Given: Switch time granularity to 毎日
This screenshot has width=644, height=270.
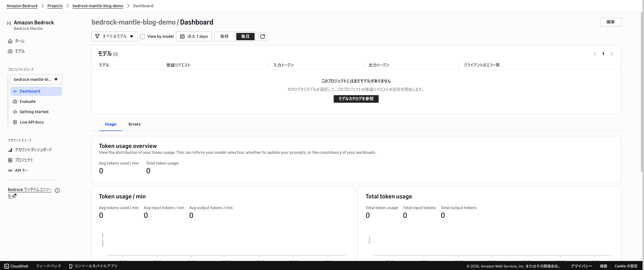Looking at the screenshot, I should pos(245,36).
